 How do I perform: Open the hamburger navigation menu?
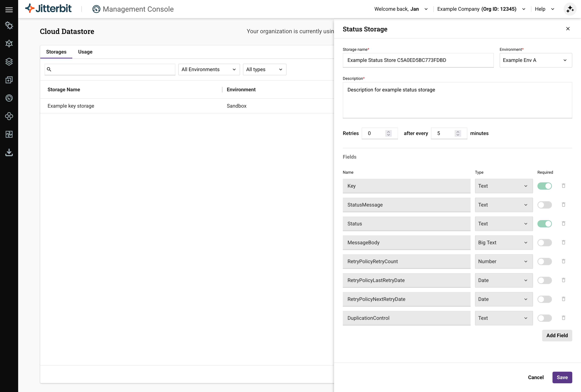click(x=9, y=9)
